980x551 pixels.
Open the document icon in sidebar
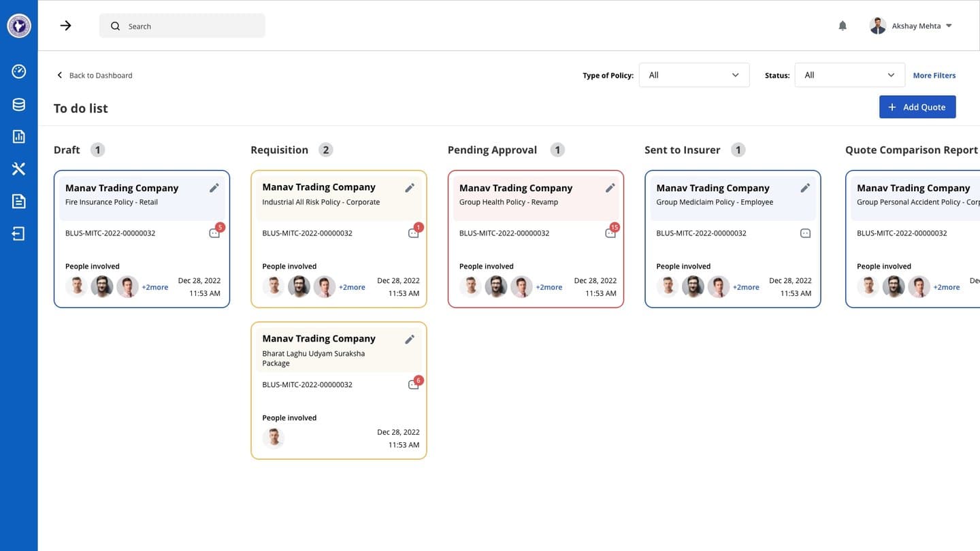coord(19,201)
